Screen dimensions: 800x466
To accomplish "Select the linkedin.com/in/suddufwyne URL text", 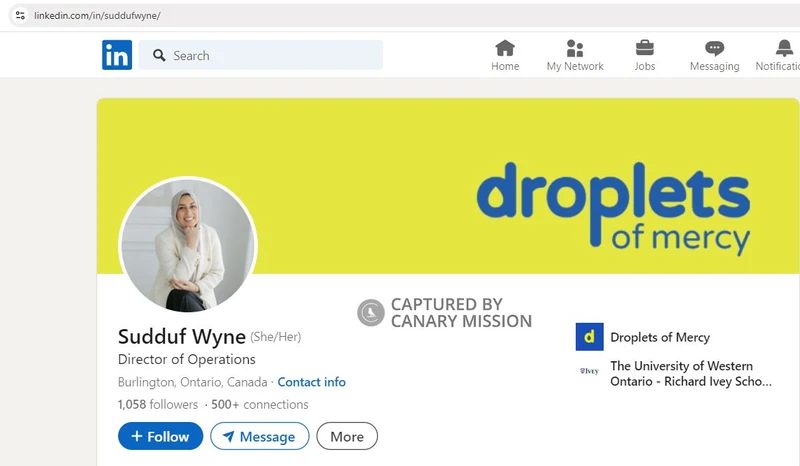I will click(97, 16).
